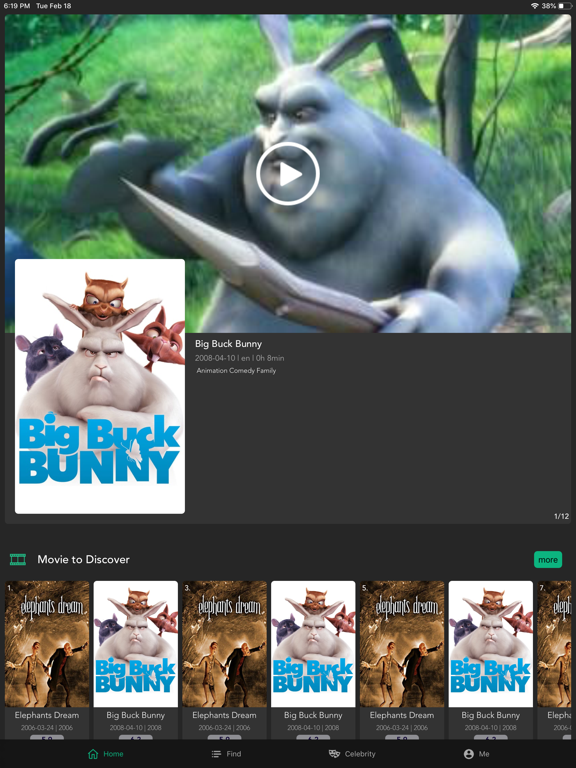Viewport: 576px width, 768px height.
Task: Open Elephants Dream poster numbered 3
Action: pos(224,644)
